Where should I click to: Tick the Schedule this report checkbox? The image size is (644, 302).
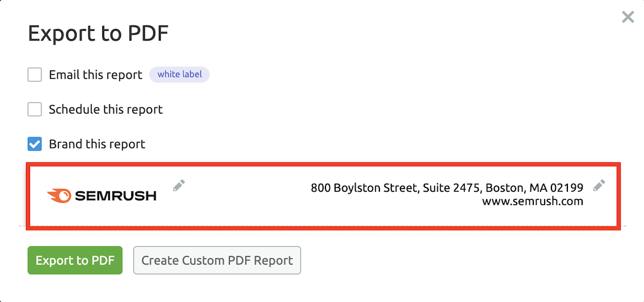pos(35,110)
